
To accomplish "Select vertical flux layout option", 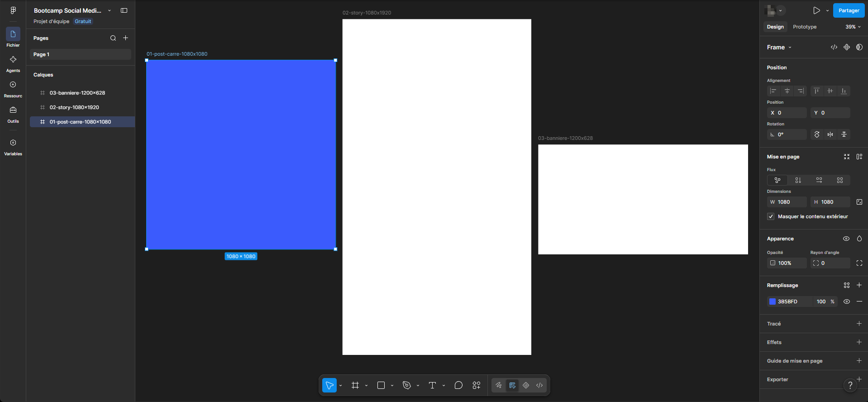I will [x=798, y=180].
